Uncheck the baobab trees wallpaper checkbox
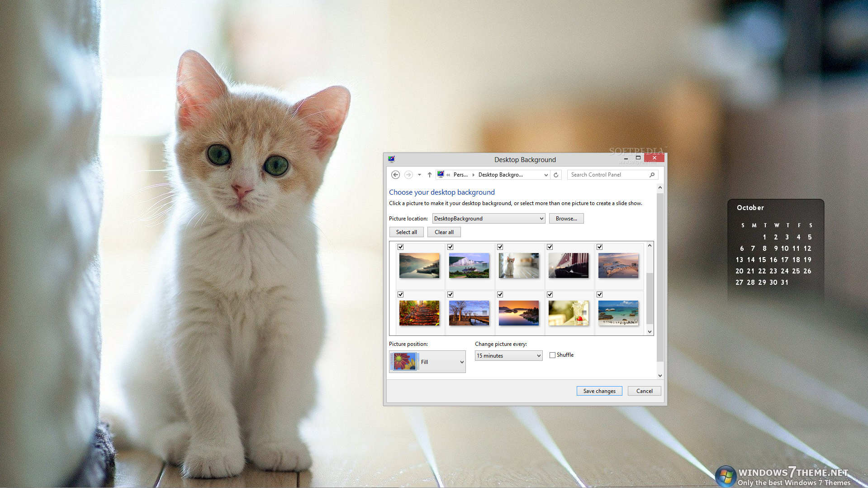Screen dimensions: 868x488 (x=451, y=295)
